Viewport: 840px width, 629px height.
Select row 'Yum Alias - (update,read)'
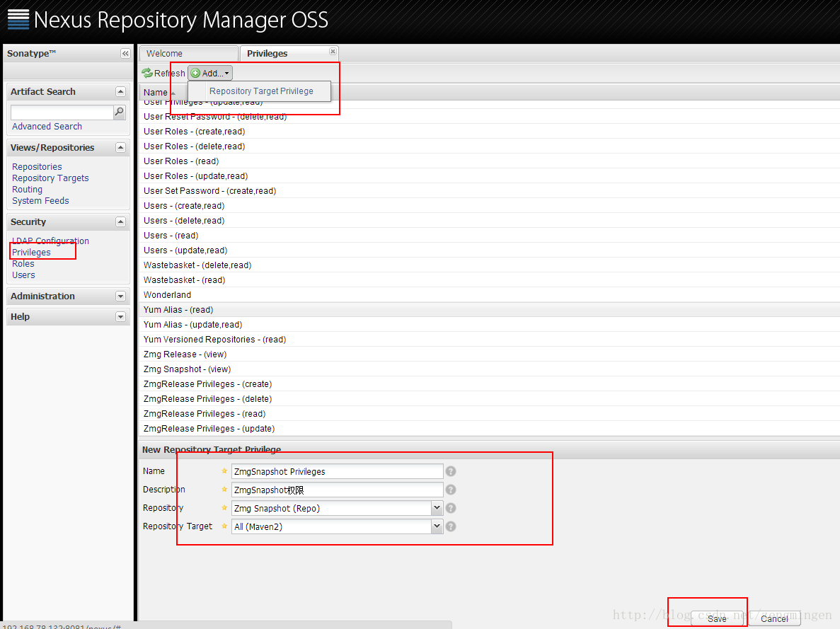pos(489,325)
